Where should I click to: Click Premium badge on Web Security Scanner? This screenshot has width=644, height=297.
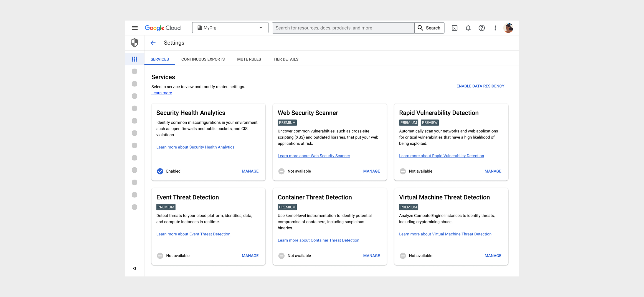pyautogui.click(x=287, y=123)
